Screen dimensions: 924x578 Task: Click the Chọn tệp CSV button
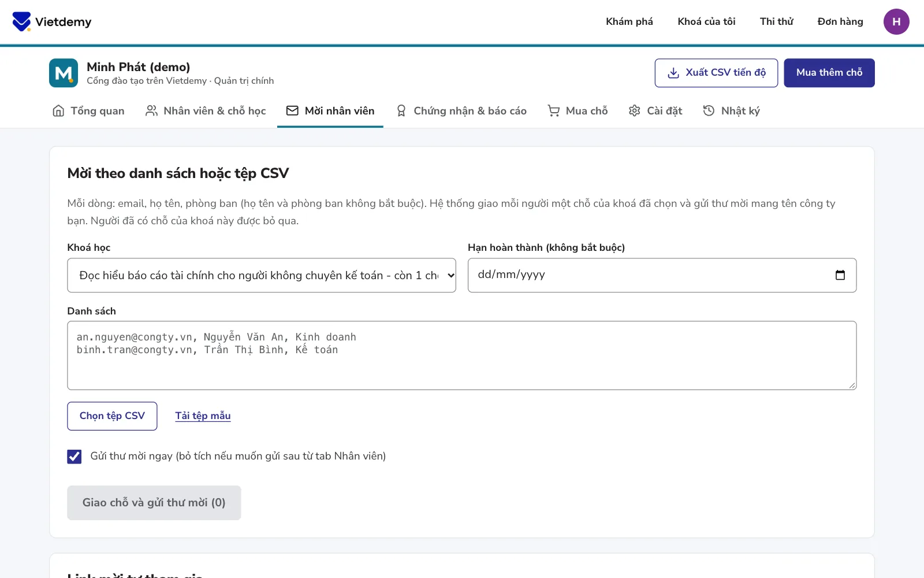112,416
